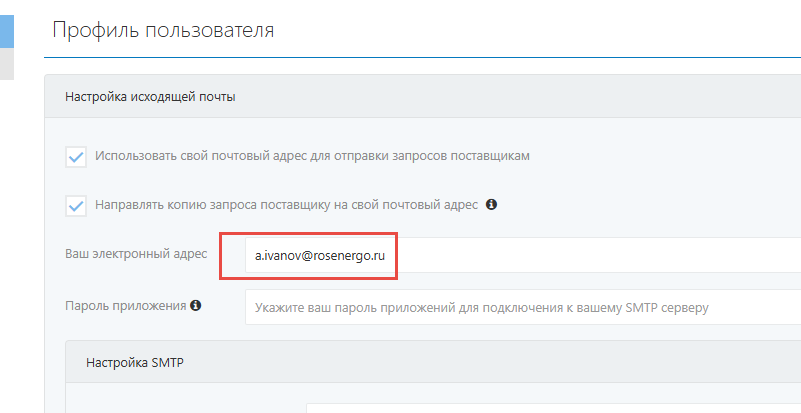The height and width of the screenshot is (413, 801).
Task: Toggle 'Направлять копию запроса поставщику' checkbox
Action: coord(76,206)
